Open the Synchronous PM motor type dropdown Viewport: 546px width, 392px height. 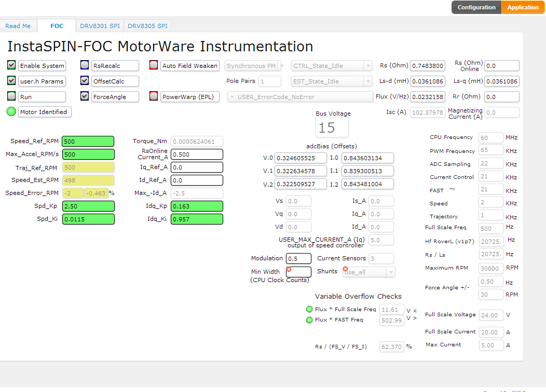[x=254, y=66]
